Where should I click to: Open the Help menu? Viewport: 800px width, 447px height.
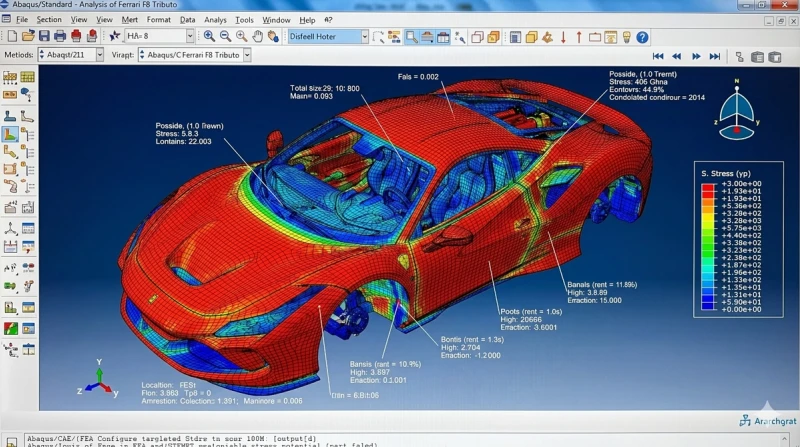(307, 19)
